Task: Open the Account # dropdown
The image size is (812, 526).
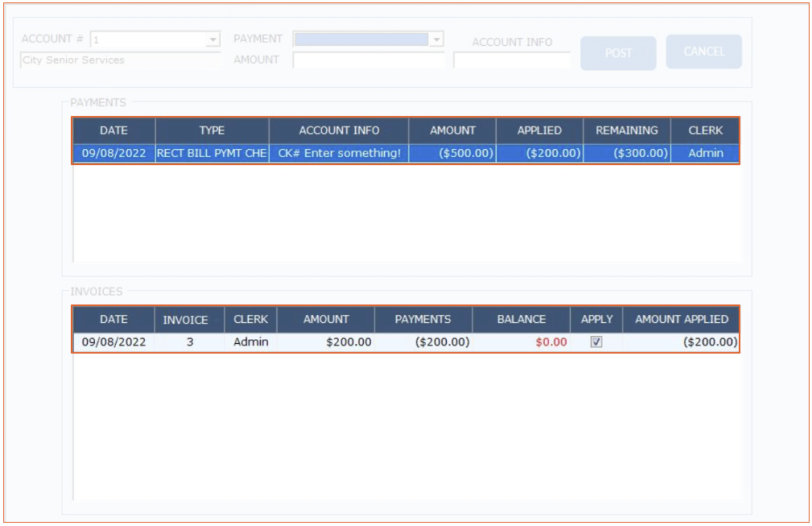Action: coord(213,39)
